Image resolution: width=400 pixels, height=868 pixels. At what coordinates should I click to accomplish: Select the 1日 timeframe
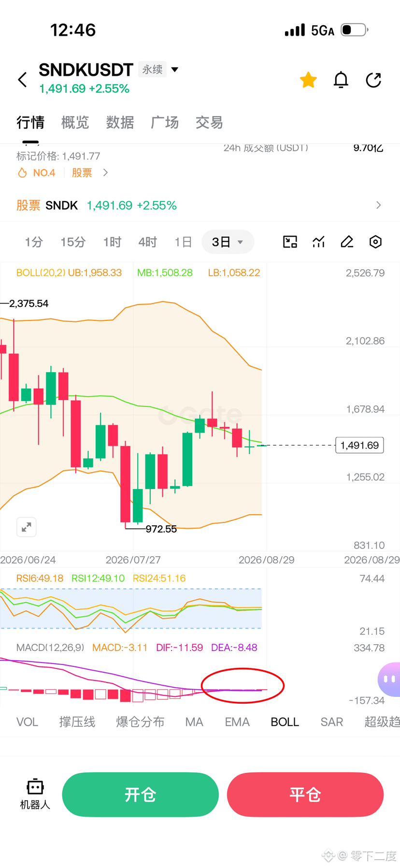[x=184, y=242]
